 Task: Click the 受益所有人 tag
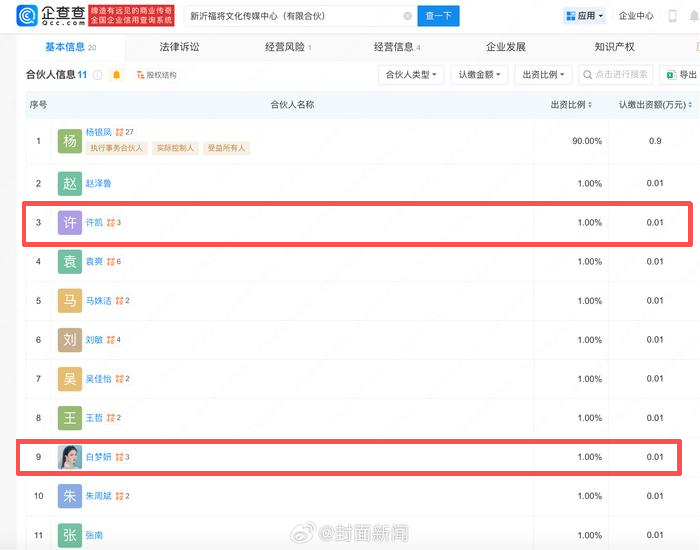(x=226, y=148)
